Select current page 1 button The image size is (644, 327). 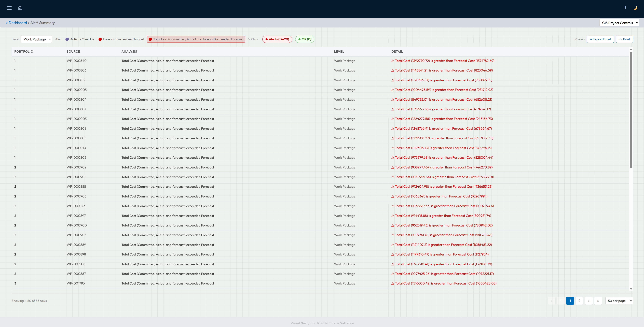pos(570,301)
